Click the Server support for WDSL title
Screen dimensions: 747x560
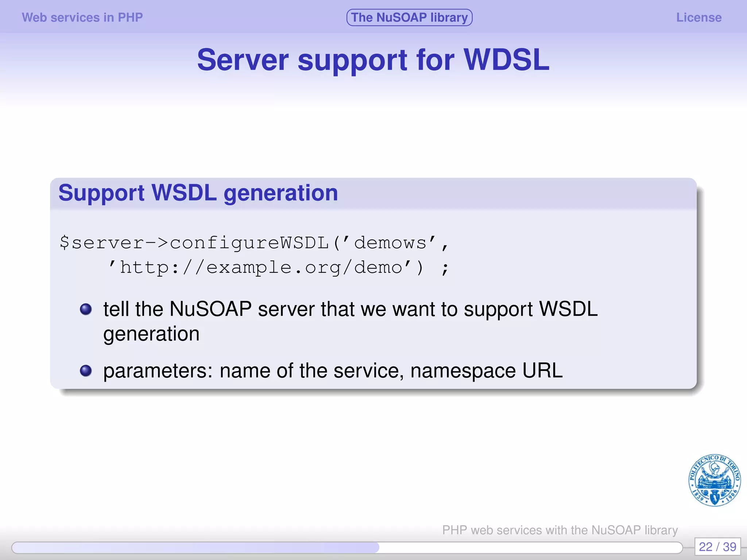pyautogui.click(x=373, y=60)
